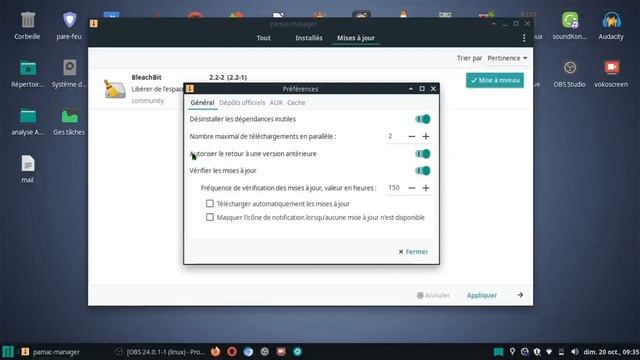This screenshot has width=640, height=360.
Task: Click the frequency value field showing 150
Action: (395, 188)
